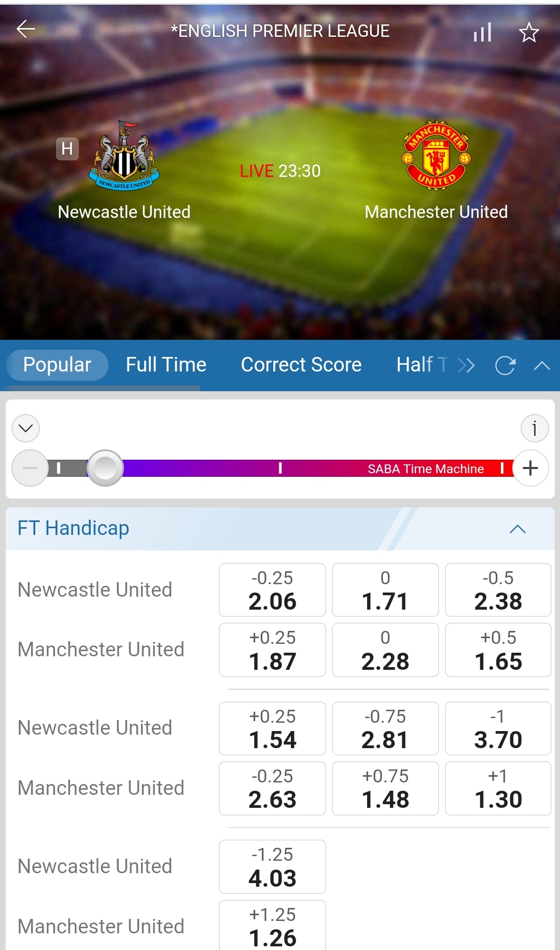Tap the Time Machine info icon
This screenshot has height=950, width=560.
[534, 429]
